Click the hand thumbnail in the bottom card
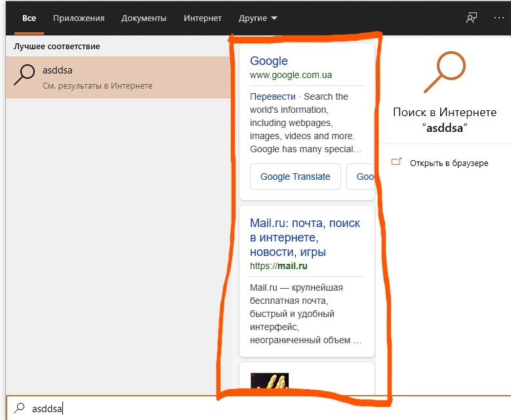Viewport: 511px width, 420px height. 270,384
